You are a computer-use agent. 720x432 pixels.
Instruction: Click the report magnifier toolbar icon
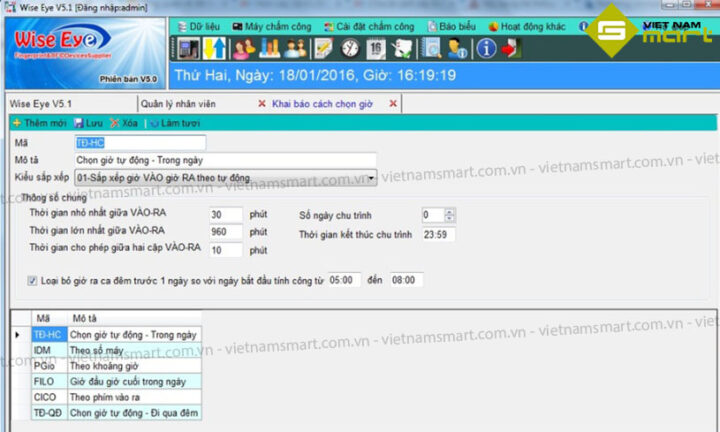[431, 48]
